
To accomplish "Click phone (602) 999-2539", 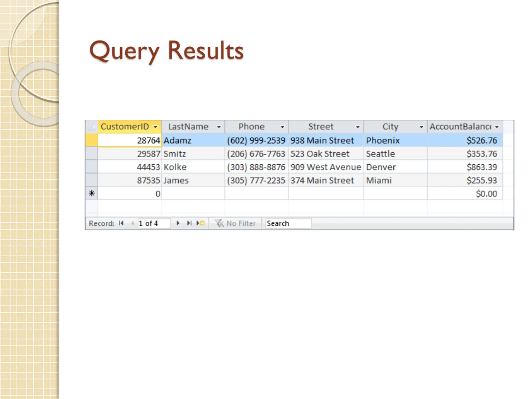I will [257, 140].
